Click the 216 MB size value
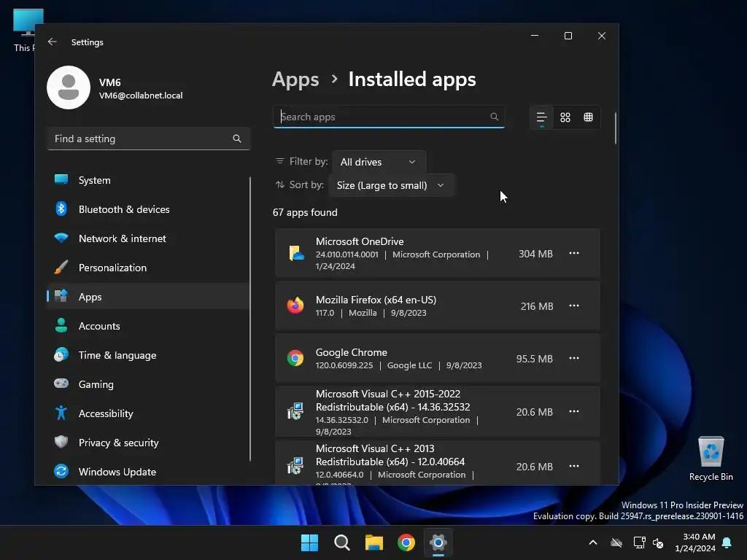The width and height of the screenshot is (747, 560). [x=537, y=306]
